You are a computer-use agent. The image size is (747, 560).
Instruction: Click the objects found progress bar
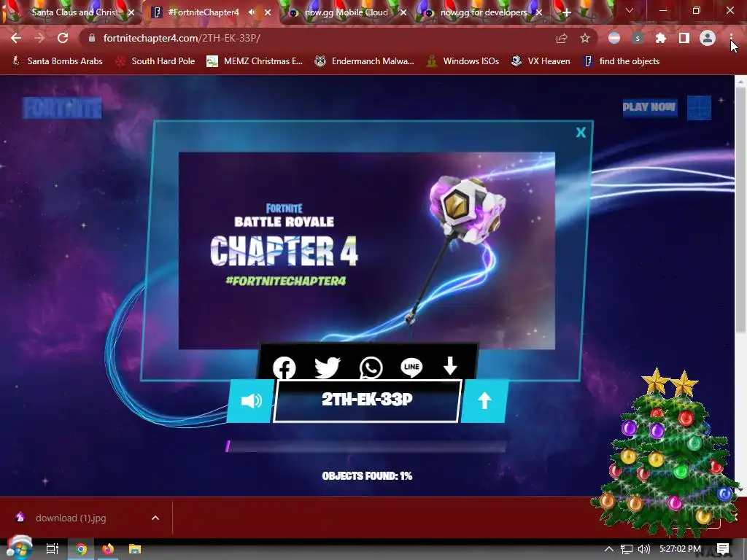[x=366, y=446]
